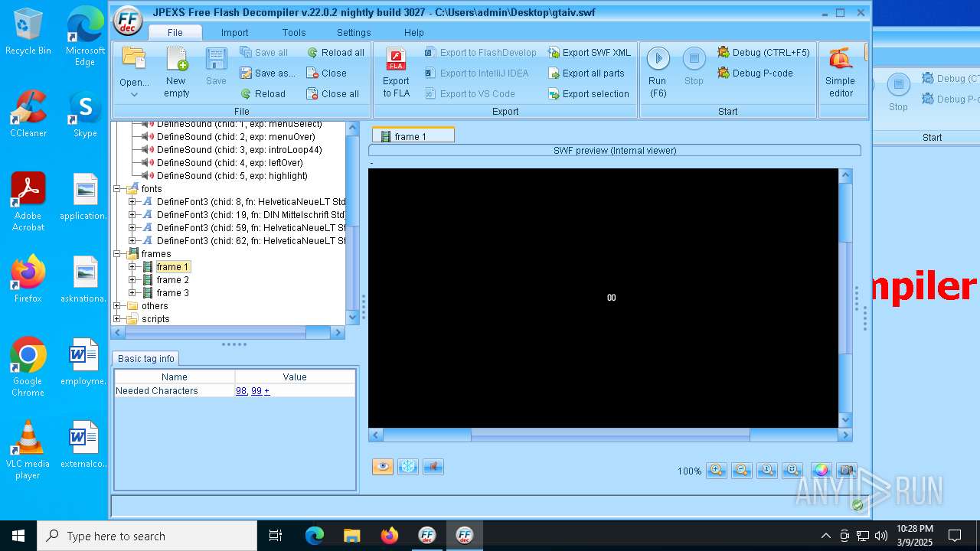This screenshot has width=980, height=551.
Task: Select DefineSound leftOver item
Action: 230,163
